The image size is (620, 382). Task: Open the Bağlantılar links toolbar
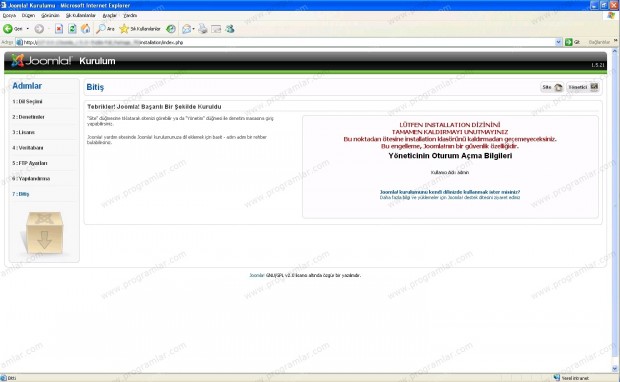(x=599, y=42)
